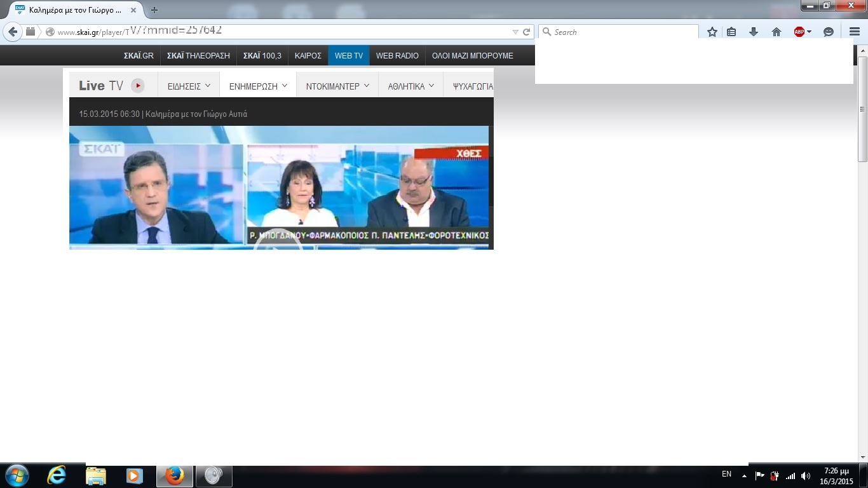Select the Καλημέρα με τον Γιώργο browser tab

(x=75, y=10)
